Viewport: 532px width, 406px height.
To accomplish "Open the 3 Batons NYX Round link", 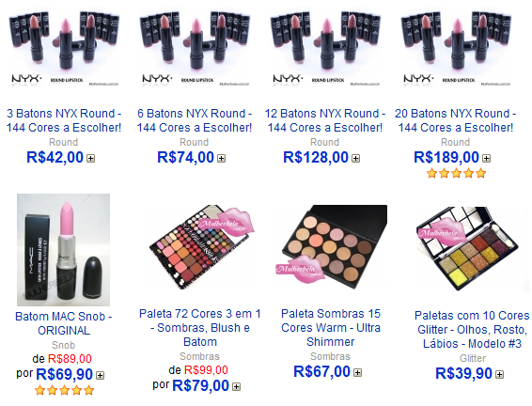I will (x=64, y=120).
